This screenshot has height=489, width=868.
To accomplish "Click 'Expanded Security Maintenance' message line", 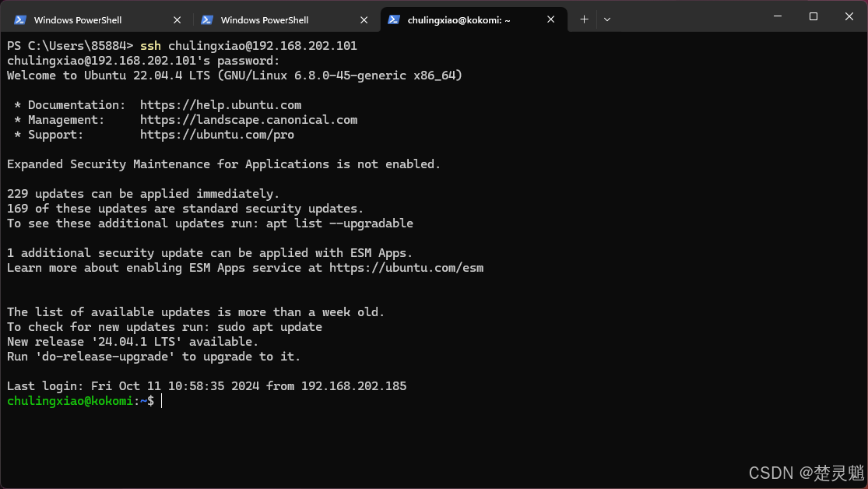I will click(x=223, y=164).
